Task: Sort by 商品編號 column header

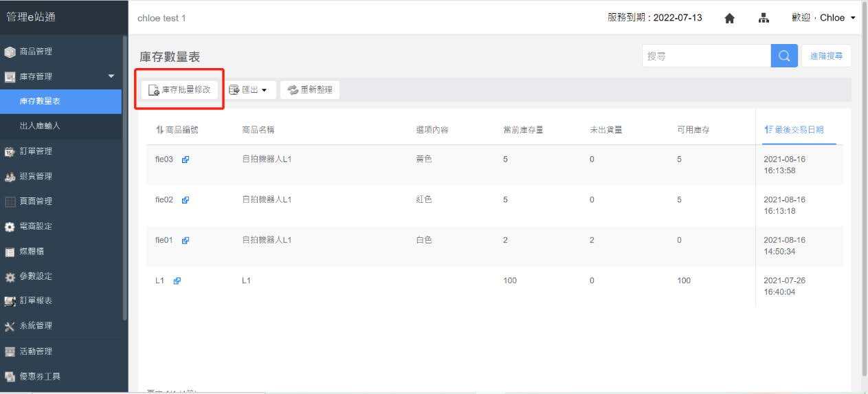Action: point(177,130)
